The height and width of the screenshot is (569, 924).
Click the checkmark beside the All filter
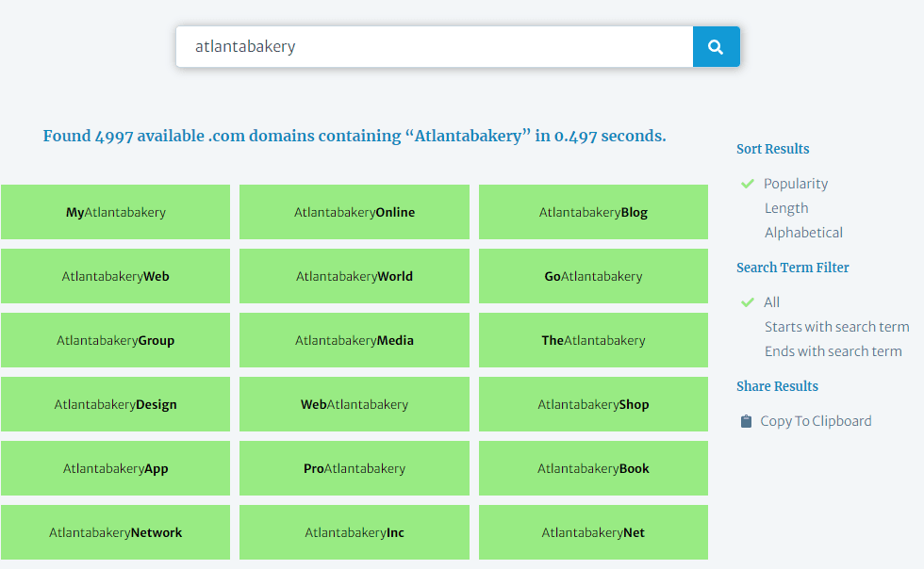pyautogui.click(x=748, y=302)
